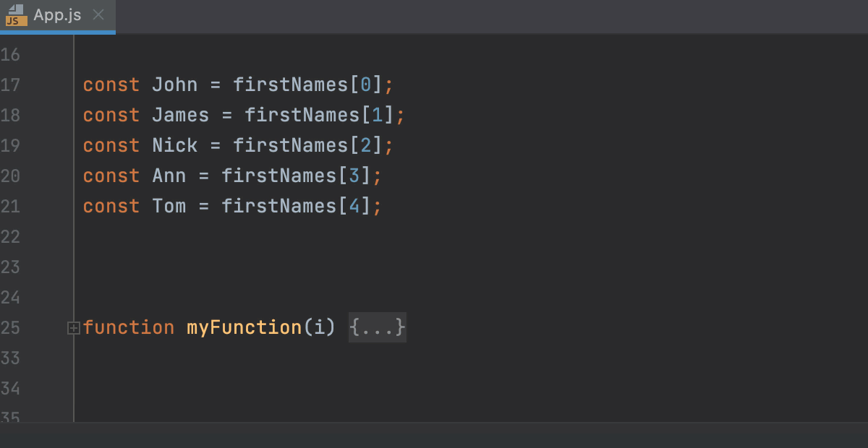Click the variable name Ann on line 20
This screenshot has width=868, height=448.
169,176
